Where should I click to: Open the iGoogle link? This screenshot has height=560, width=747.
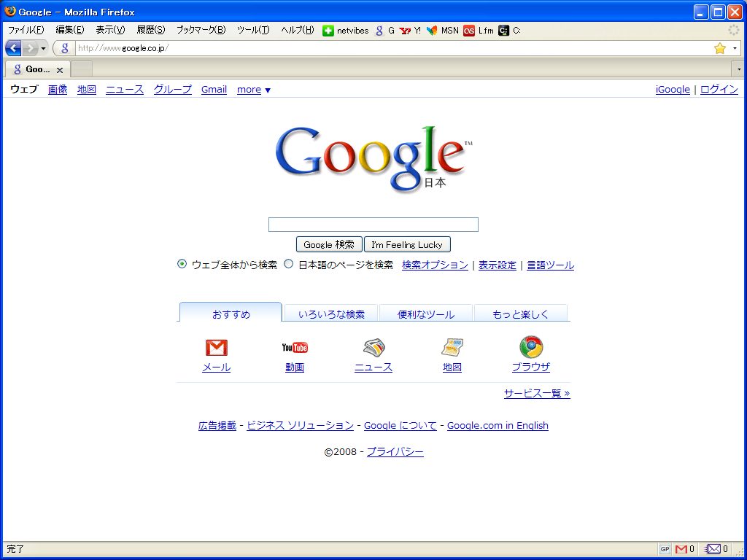tap(673, 90)
